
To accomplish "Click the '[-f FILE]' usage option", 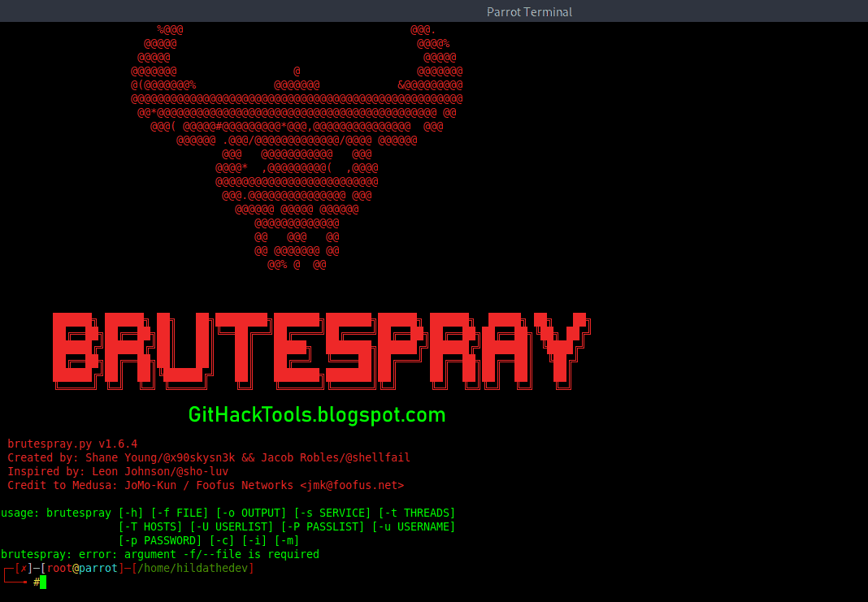I will pos(180,513).
